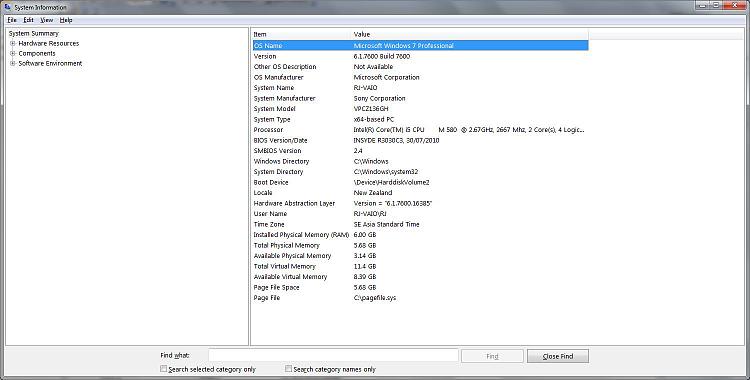This screenshot has width=750, height=380.
Task: Open the Help menu
Action: coord(66,20)
